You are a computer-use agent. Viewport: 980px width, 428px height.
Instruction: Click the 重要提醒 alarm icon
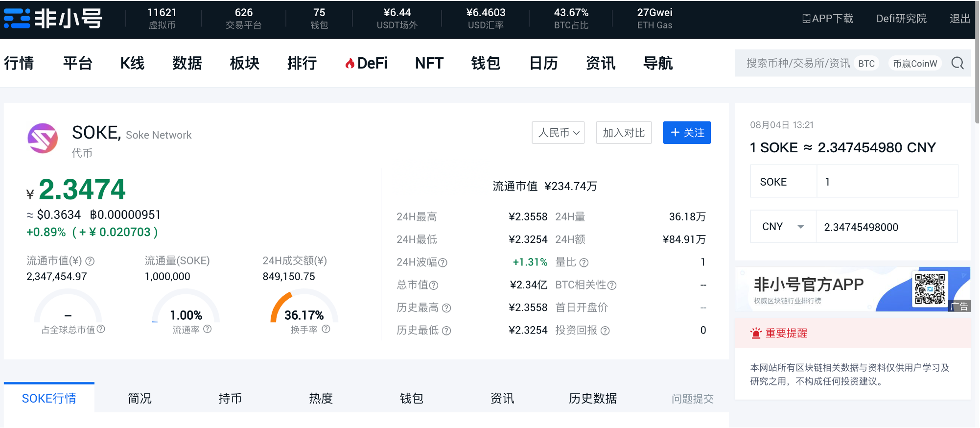point(756,333)
